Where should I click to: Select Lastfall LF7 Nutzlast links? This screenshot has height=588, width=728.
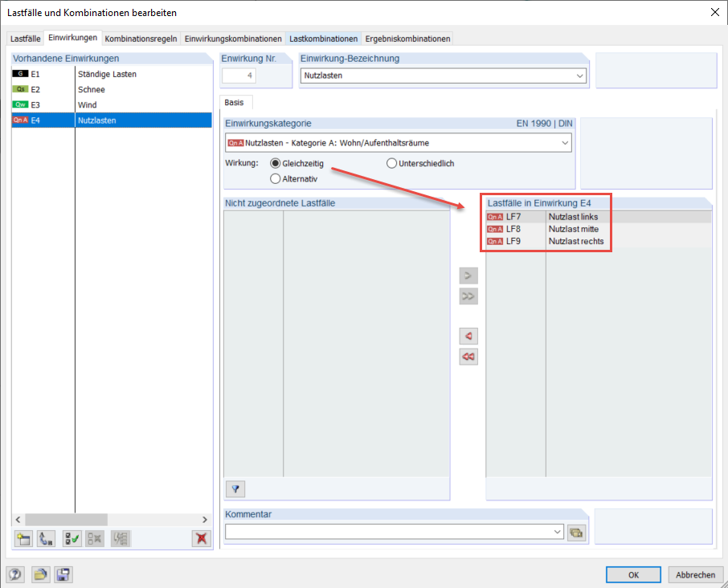[599, 217]
